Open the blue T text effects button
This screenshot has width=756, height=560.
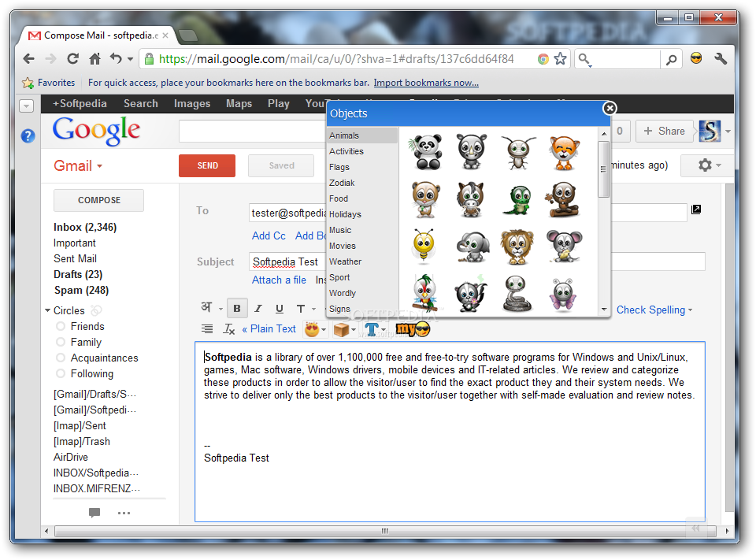click(x=374, y=329)
